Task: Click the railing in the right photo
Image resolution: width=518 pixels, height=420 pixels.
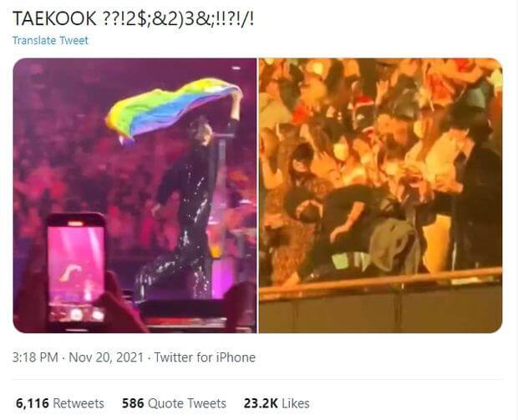Action: click(x=381, y=282)
